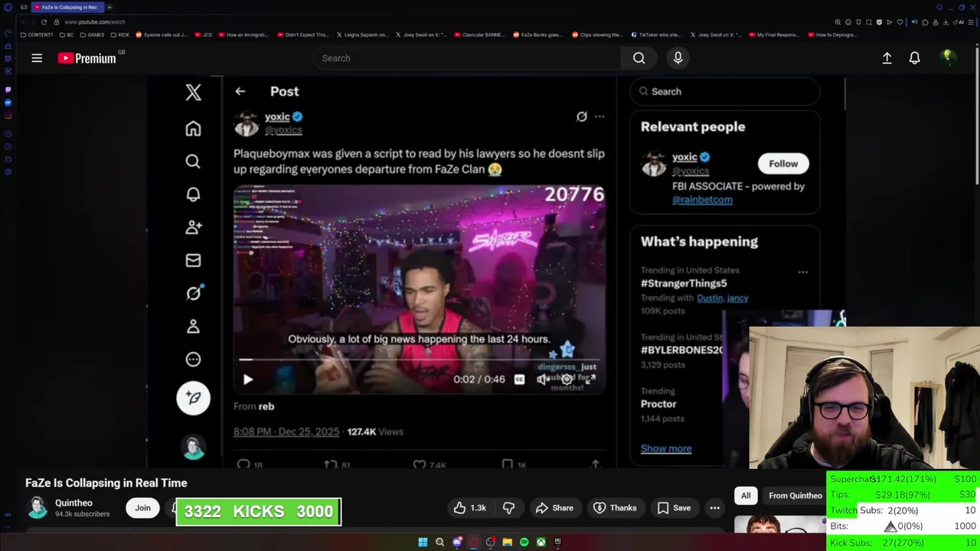The height and width of the screenshot is (551, 980).
Task: Like the YouTube video with thumbs up
Action: click(x=469, y=508)
